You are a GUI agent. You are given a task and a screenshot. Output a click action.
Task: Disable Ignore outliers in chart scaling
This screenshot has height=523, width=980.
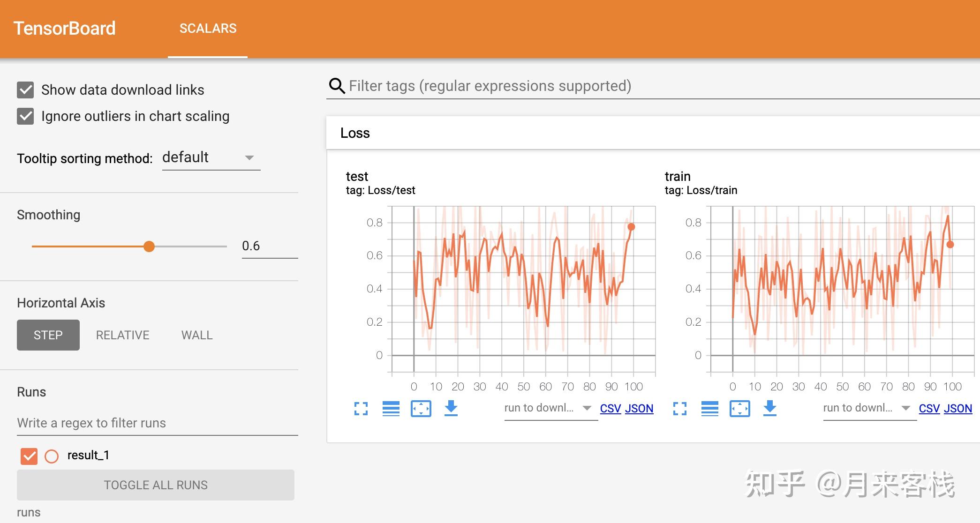25,116
